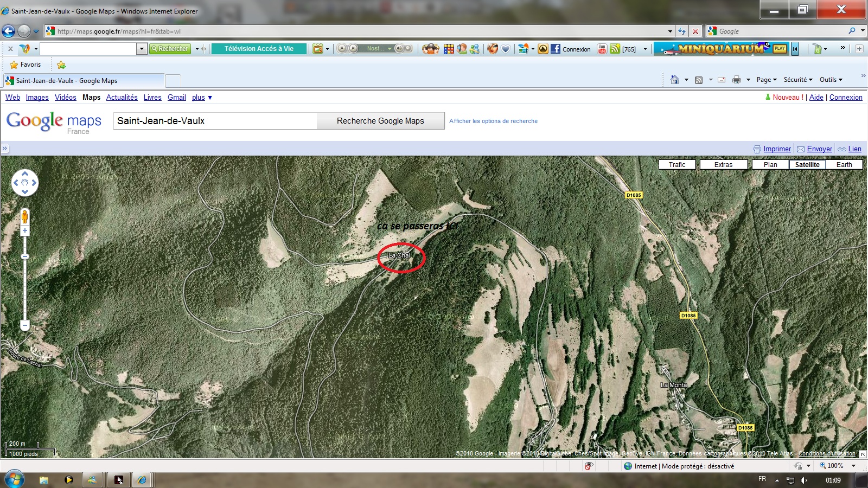Open the Imprimer link
The height and width of the screenshot is (488, 868).
pos(777,149)
